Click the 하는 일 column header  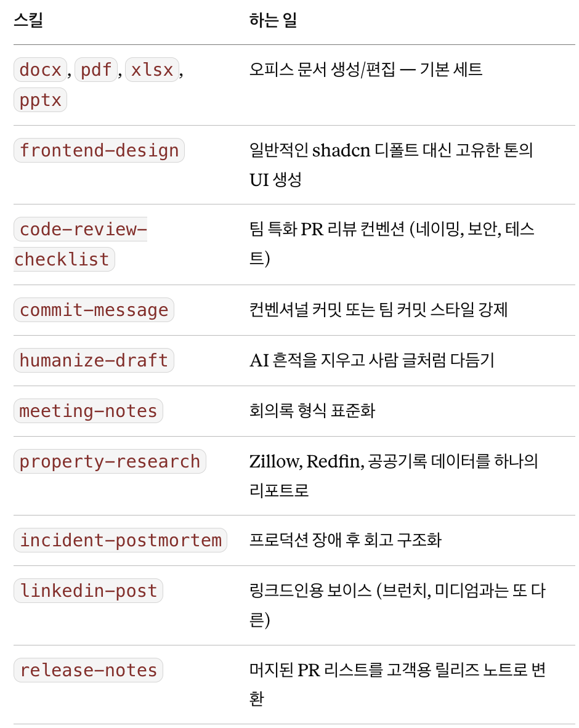[273, 20]
